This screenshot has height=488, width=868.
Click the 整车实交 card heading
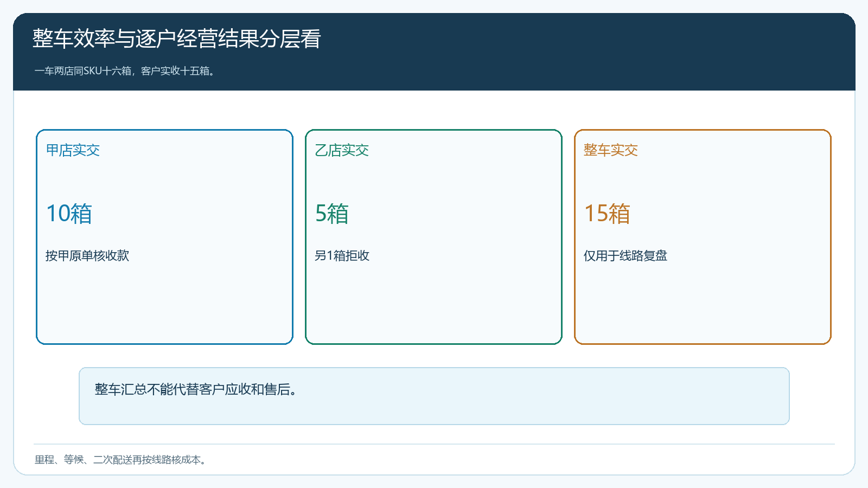(x=611, y=150)
